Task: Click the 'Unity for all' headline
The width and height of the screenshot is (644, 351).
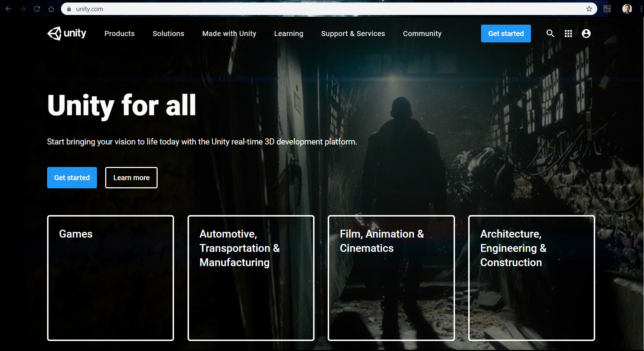Action: click(x=122, y=106)
